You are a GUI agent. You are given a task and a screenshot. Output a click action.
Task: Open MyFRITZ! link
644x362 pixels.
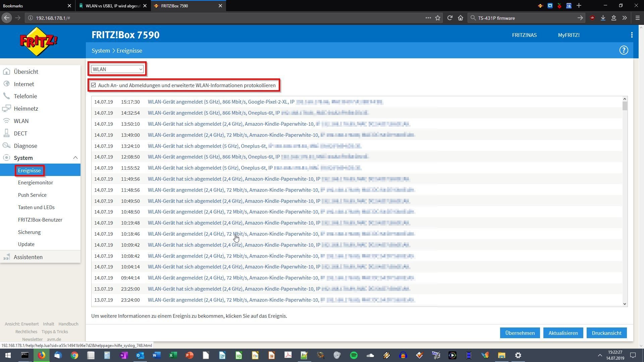[569, 35]
